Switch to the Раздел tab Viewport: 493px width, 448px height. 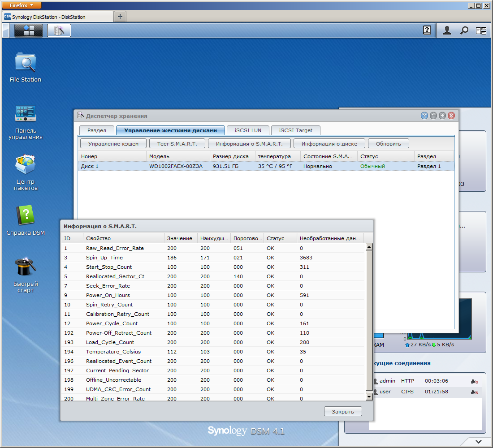click(96, 130)
